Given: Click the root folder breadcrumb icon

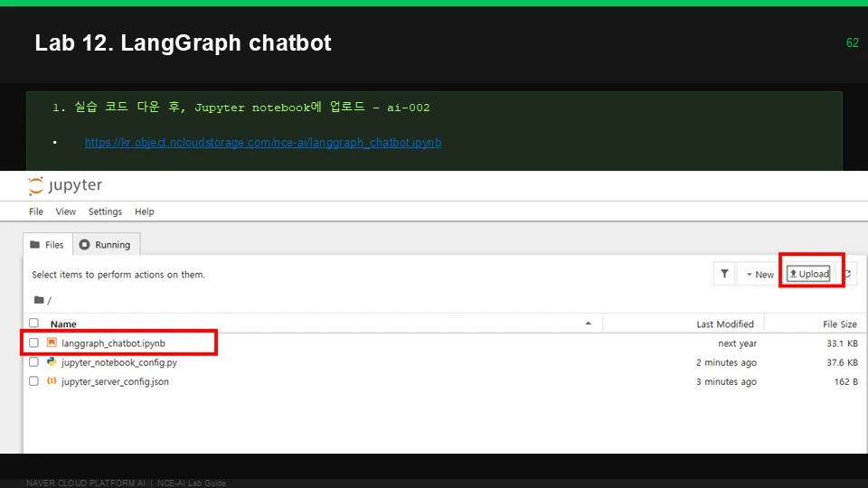Looking at the screenshot, I should 39,300.
